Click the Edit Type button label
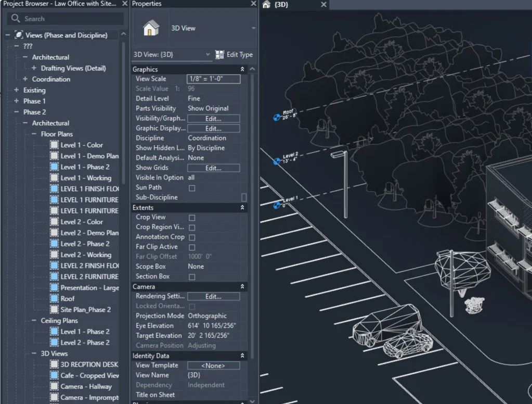Image resolution: width=532 pixels, height=404 pixels. tap(240, 54)
